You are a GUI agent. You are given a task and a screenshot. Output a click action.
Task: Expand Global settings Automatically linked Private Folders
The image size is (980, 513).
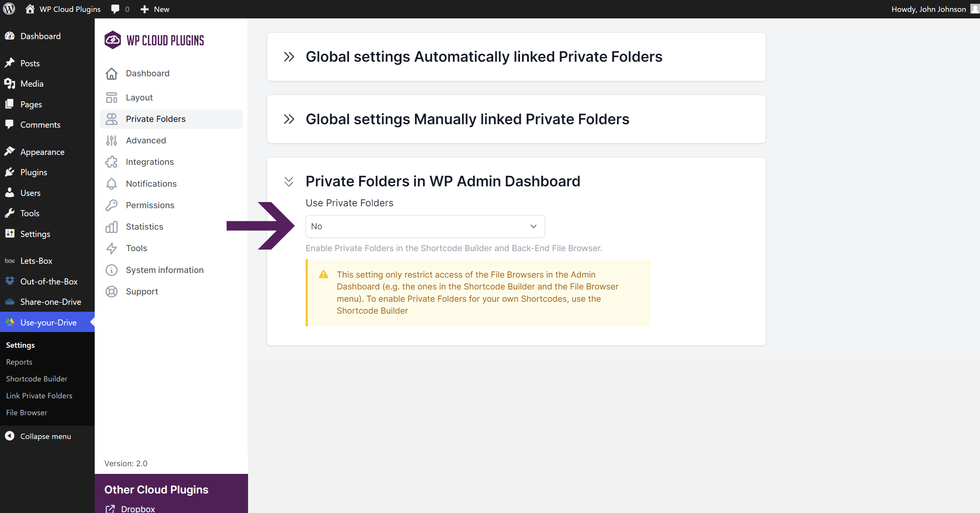289,57
